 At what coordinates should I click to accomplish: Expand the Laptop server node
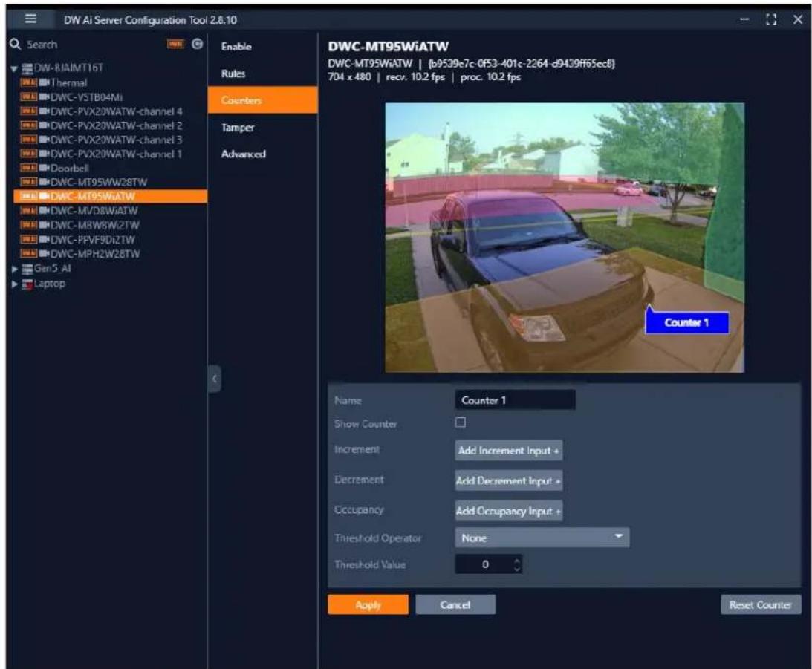pyautogui.click(x=15, y=284)
